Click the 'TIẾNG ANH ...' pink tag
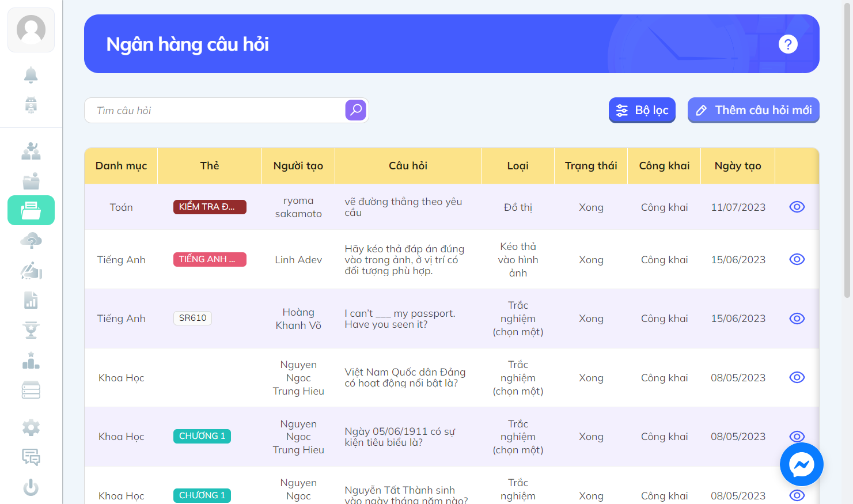 (x=210, y=259)
